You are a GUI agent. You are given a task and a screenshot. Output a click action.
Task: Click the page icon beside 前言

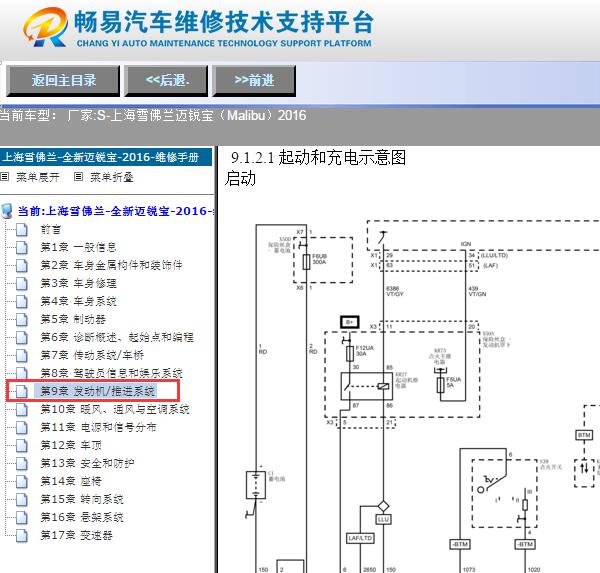22,230
